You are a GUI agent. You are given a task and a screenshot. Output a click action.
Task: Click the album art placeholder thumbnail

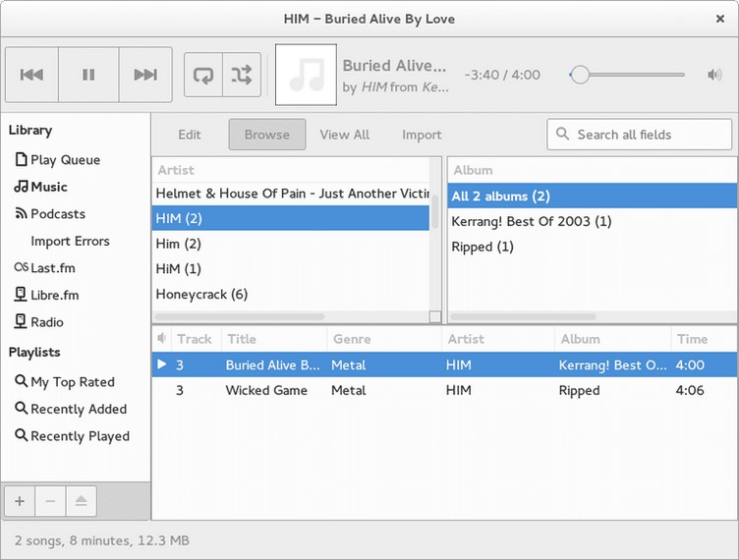[306, 75]
